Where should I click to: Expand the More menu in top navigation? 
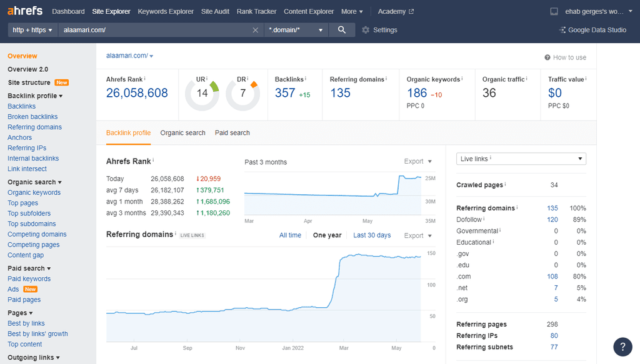tap(352, 11)
